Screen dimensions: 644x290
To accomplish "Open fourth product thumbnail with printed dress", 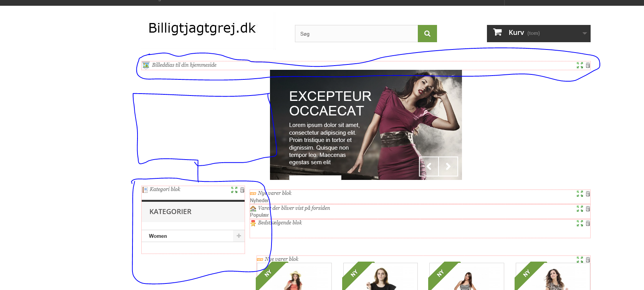I will pyautogui.click(x=553, y=277).
